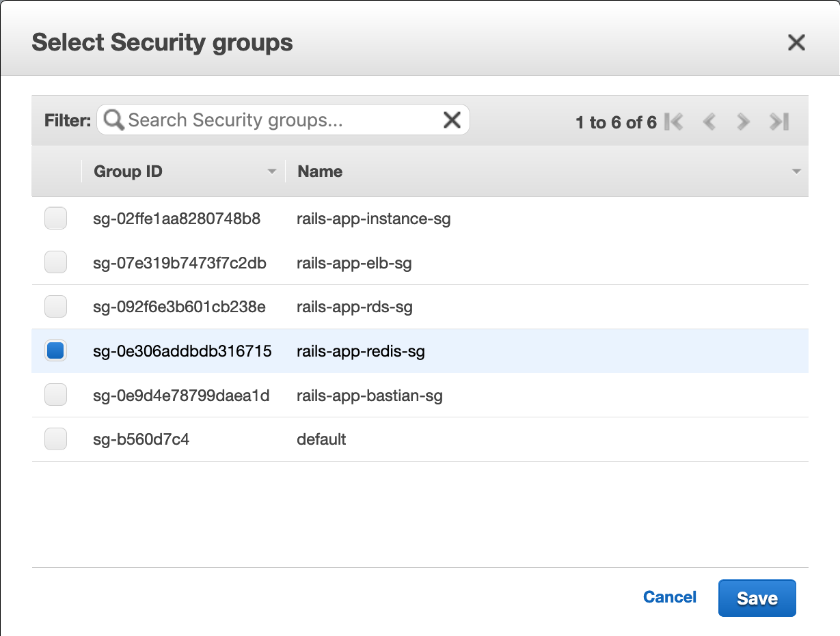Enable the rails-app-bastian-sg checkbox
This screenshot has width=840, height=636.
click(55, 394)
